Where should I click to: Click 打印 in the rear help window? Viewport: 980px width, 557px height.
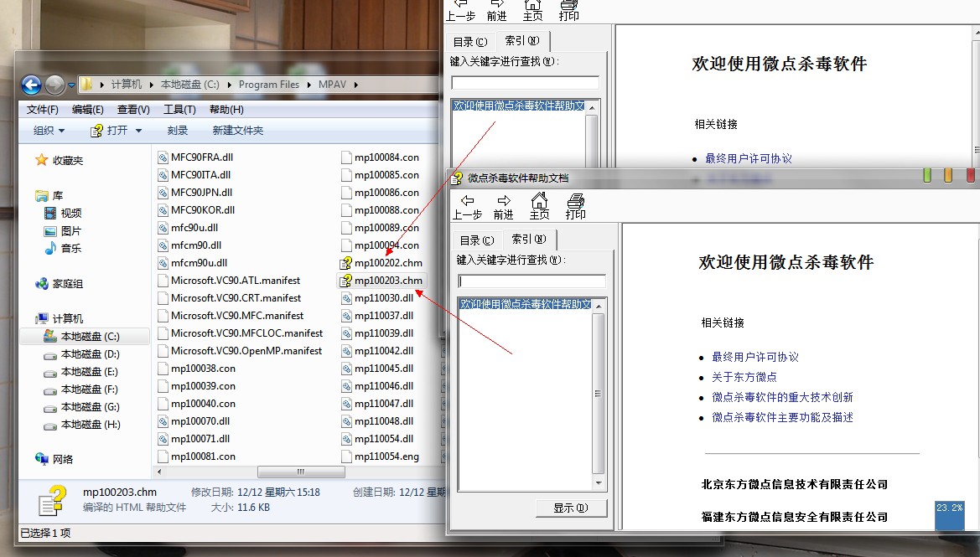(568, 11)
